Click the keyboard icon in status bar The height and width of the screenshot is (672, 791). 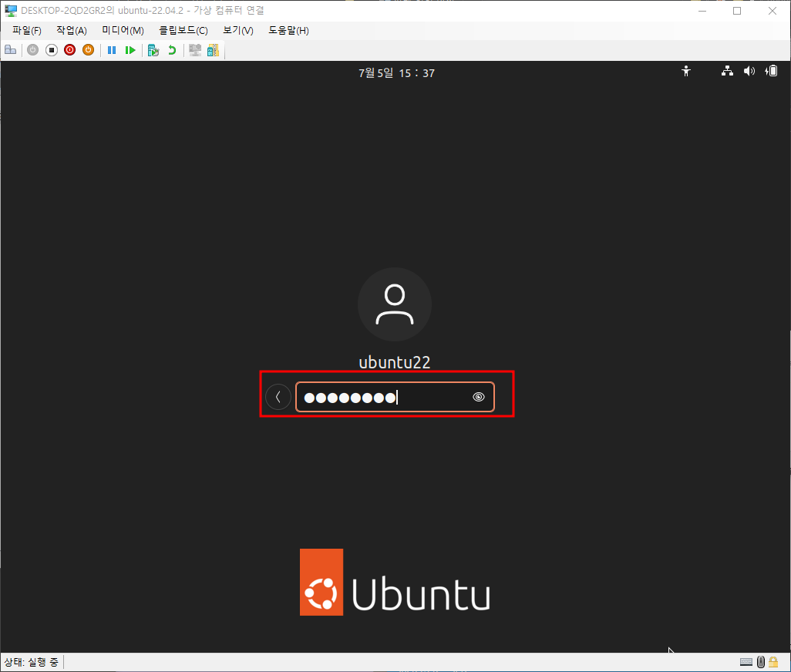point(746,662)
